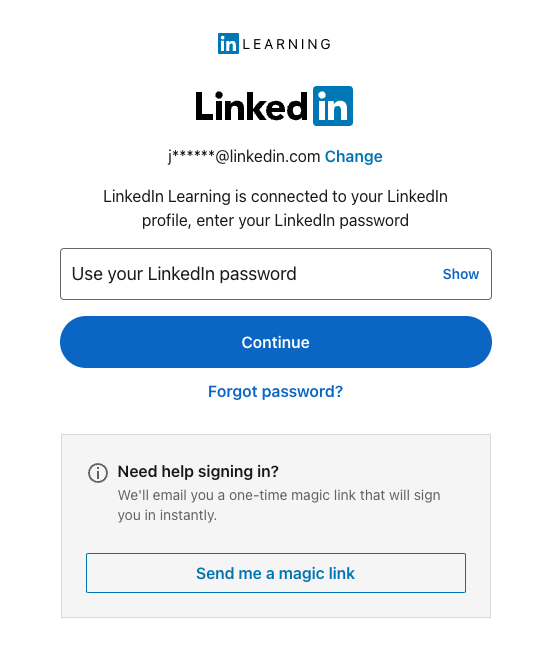This screenshot has height=653, width=554.
Task: Click the black "Linked" wordmark text
Action: (252, 107)
